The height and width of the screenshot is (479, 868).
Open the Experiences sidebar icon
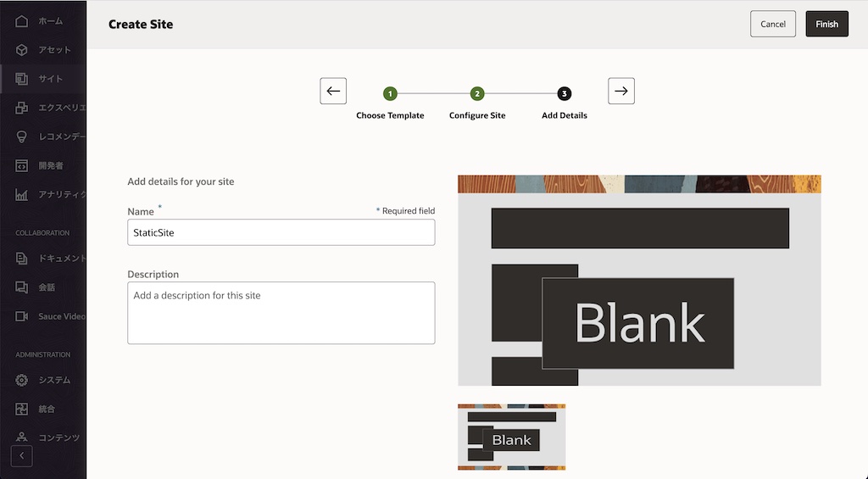coord(22,108)
